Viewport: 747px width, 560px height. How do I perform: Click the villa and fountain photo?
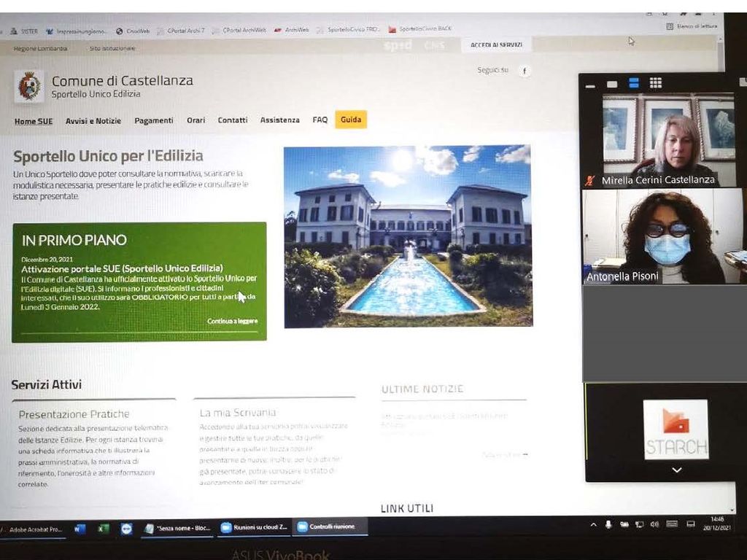tap(409, 237)
